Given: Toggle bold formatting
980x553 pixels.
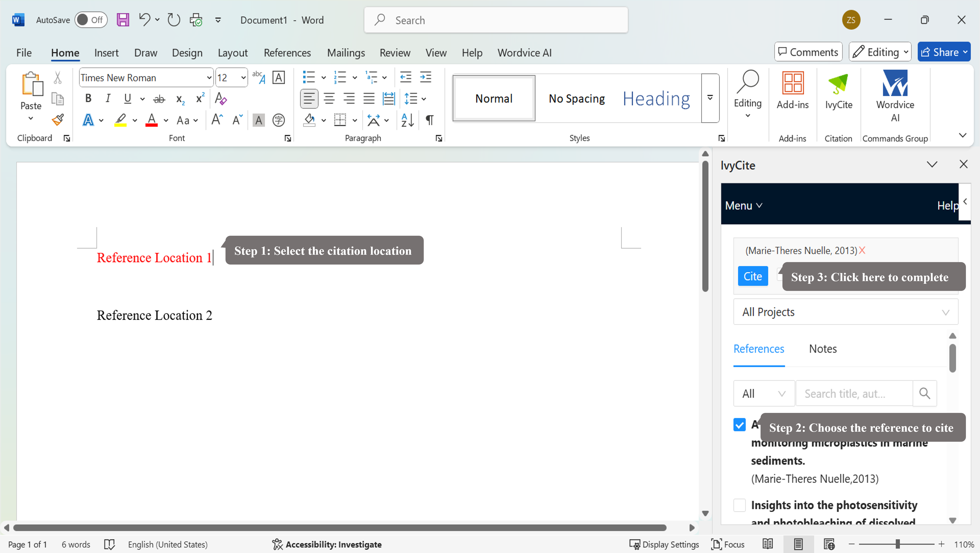Looking at the screenshot, I should [88, 99].
